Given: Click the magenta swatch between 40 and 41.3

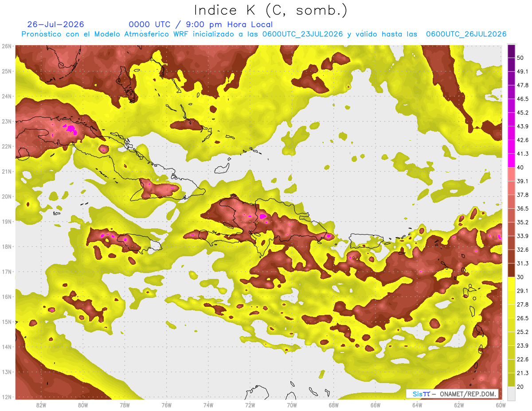Looking at the screenshot, I should (511, 160).
